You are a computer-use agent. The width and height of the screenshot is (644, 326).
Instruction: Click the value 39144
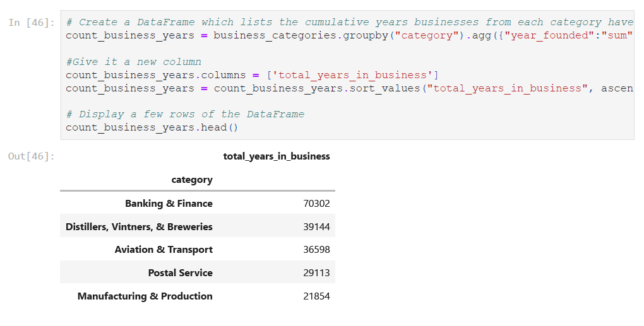tap(316, 227)
